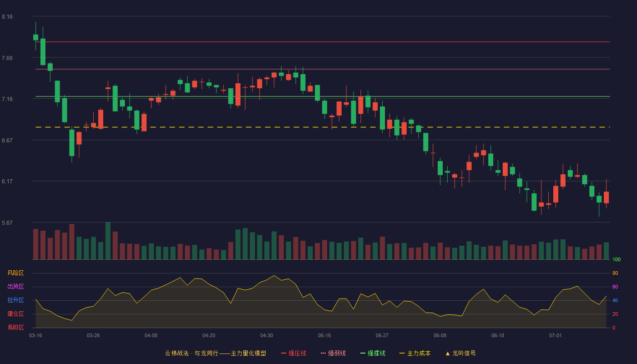Click the 07-01 date label
Image resolution: width=637 pixels, height=364 pixels.
(556, 335)
